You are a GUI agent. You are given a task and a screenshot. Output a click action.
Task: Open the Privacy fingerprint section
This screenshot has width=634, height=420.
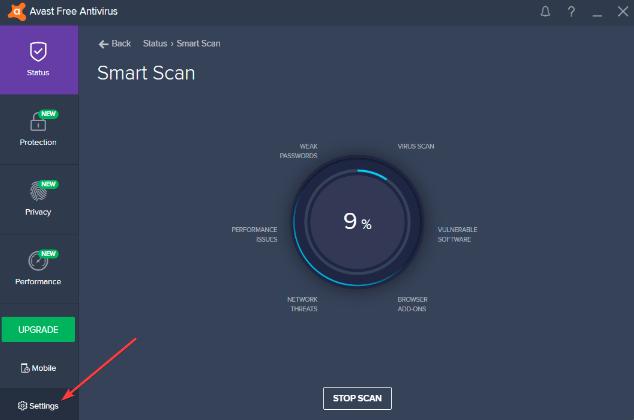pos(38,197)
